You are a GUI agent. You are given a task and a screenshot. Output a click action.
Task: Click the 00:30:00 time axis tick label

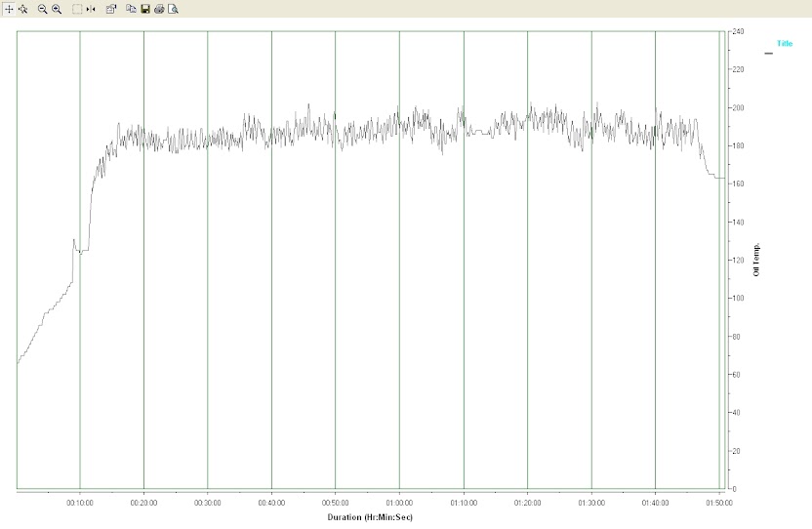pyautogui.click(x=208, y=503)
